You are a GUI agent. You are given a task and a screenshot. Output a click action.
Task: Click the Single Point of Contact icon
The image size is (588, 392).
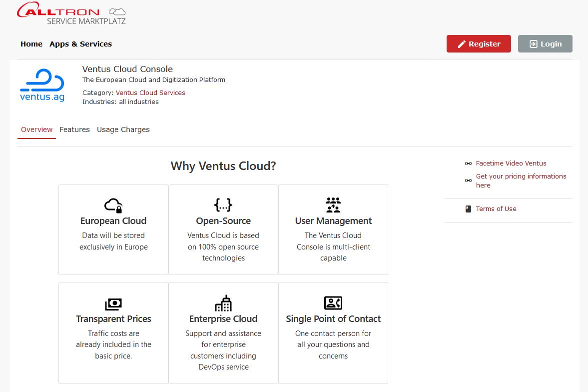coord(333,303)
